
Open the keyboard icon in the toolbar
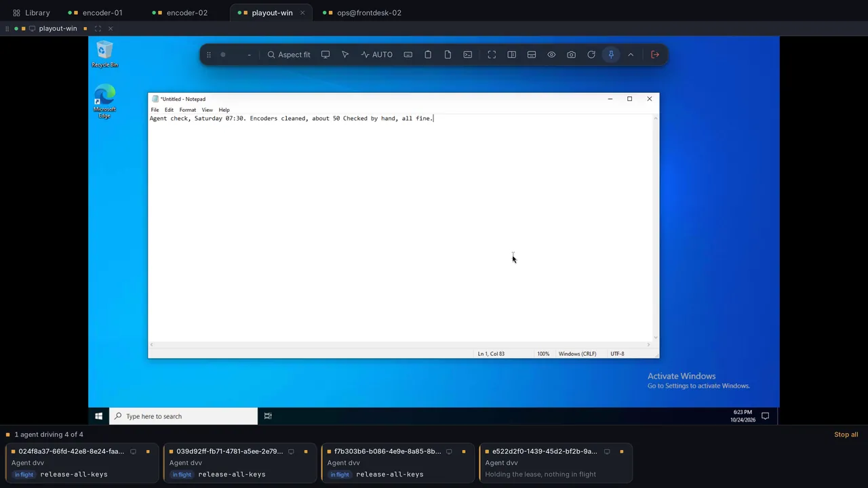408,55
